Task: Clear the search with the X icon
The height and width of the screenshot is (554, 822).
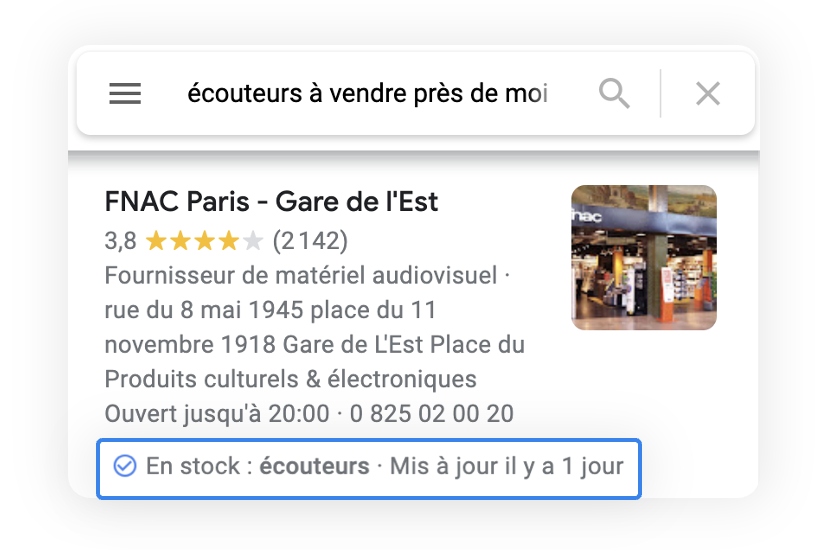Action: (x=708, y=94)
